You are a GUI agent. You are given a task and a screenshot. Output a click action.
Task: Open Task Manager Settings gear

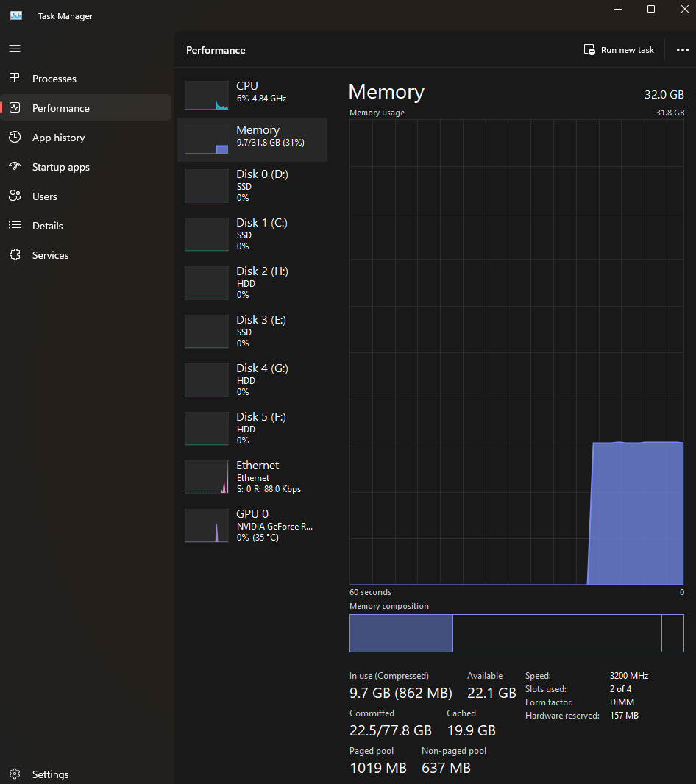pyautogui.click(x=15, y=774)
